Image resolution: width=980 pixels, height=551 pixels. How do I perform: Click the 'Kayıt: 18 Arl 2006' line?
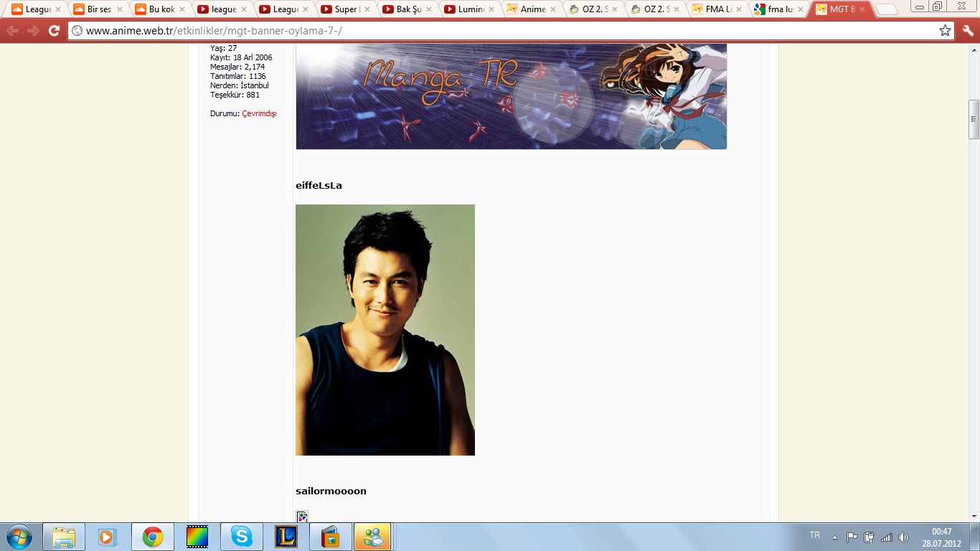point(241,57)
